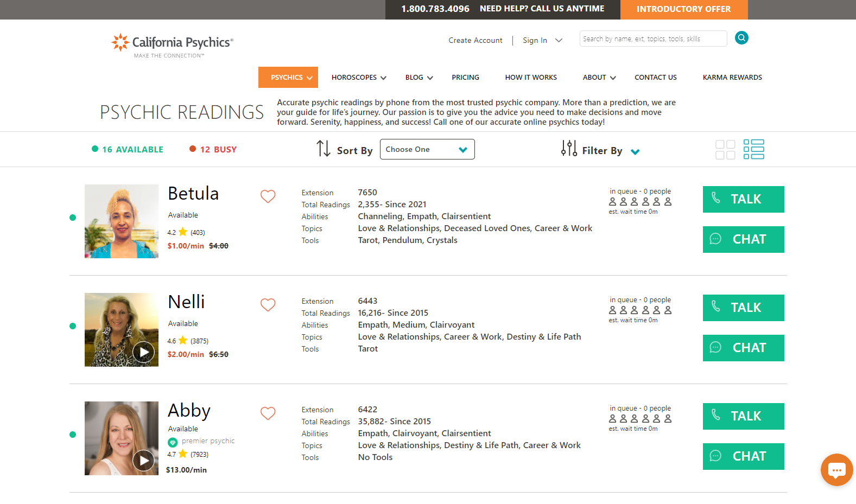Open the Contact Us page
The image size is (856, 504).
[x=655, y=78]
